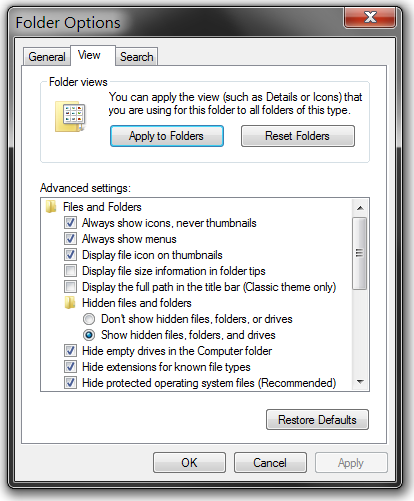Click the Restore Defaults button

(317, 420)
